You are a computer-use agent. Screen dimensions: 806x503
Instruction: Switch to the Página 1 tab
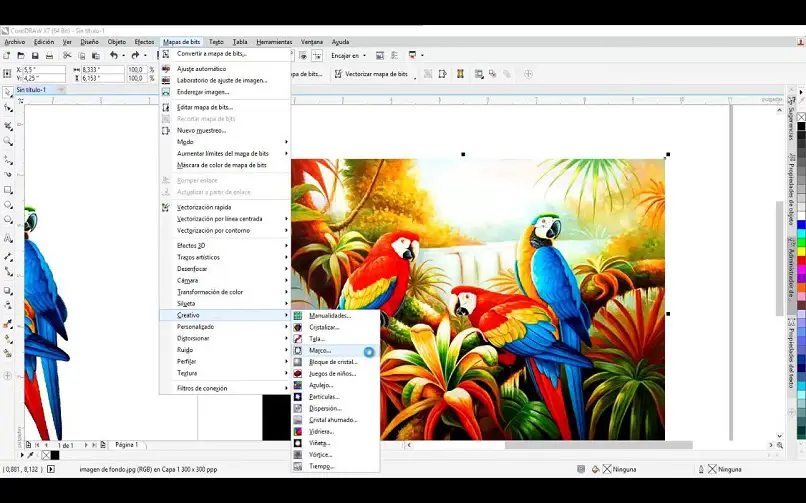tap(127, 444)
